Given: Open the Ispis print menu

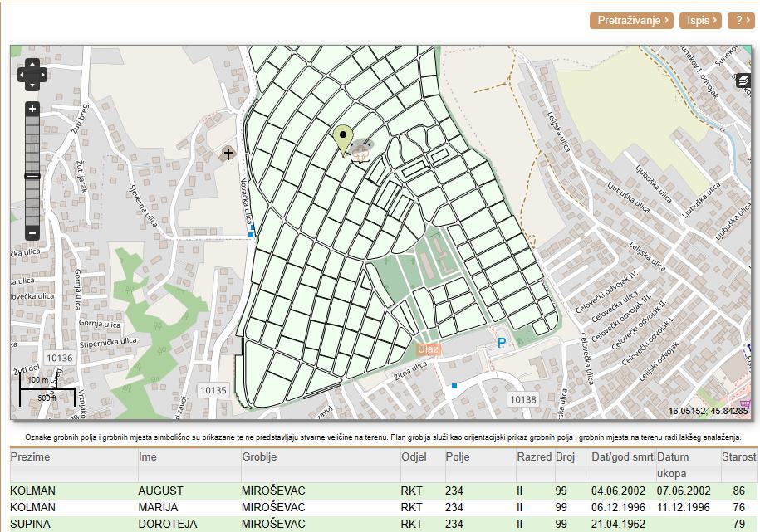Looking at the screenshot, I should 702,20.
